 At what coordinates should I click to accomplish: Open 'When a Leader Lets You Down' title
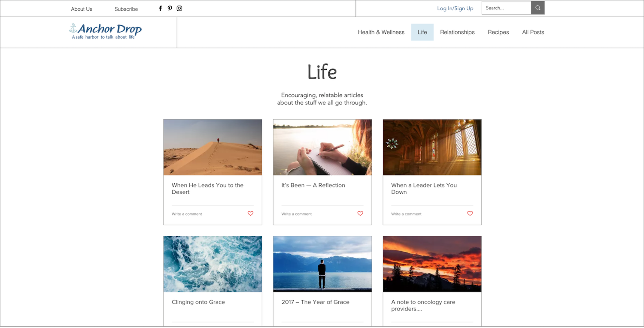[x=424, y=189]
